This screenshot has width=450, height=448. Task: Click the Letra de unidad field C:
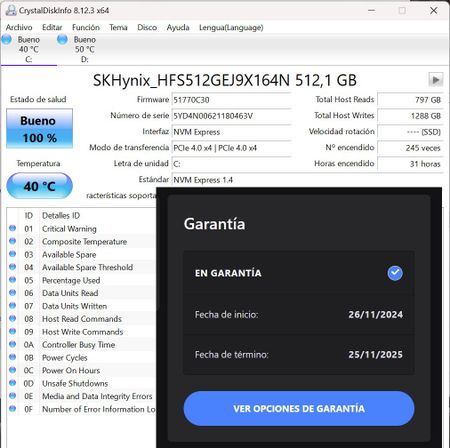pyautogui.click(x=231, y=164)
